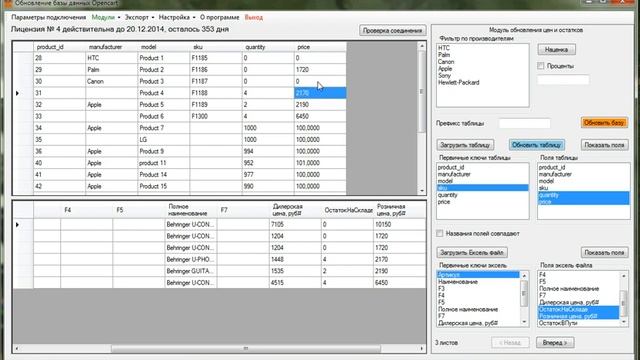Click scroll-down arrow of the Поля ексель файла list

pos(624,322)
